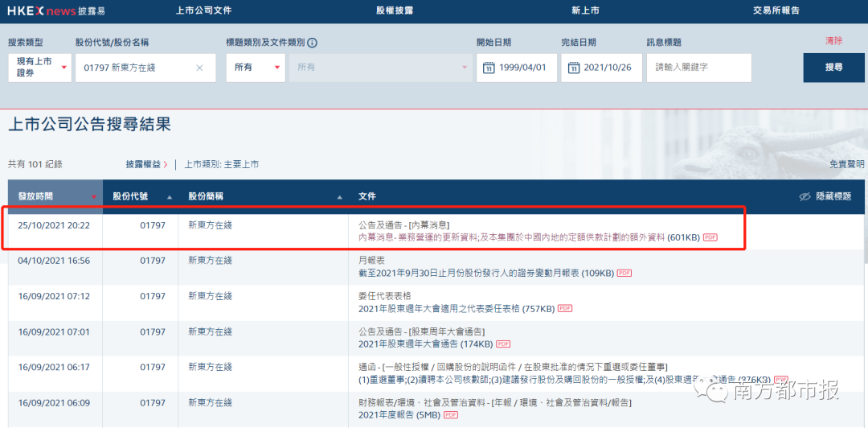The height and width of the screenshot is (428, 868).
Task: Open PDF icon for 月報表 document
Action: [x=624, y=273]
